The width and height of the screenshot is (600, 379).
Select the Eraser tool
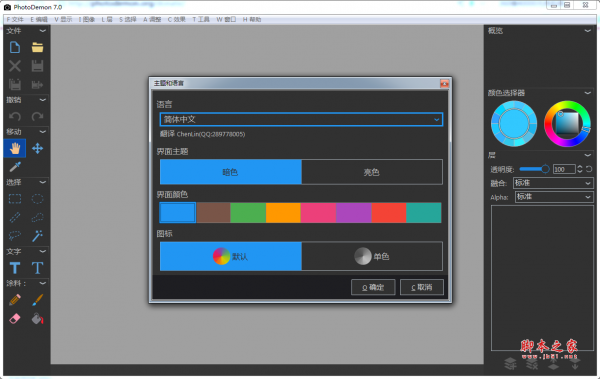coord(15,319)
